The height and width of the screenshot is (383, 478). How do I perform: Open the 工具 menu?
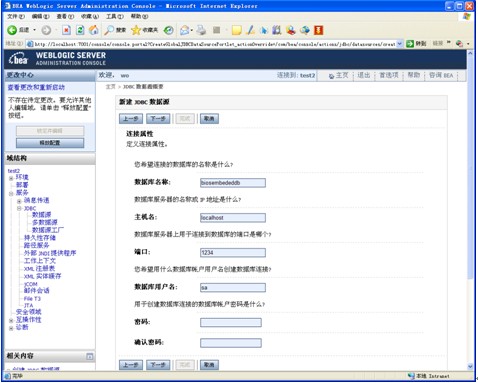[115, 16]
